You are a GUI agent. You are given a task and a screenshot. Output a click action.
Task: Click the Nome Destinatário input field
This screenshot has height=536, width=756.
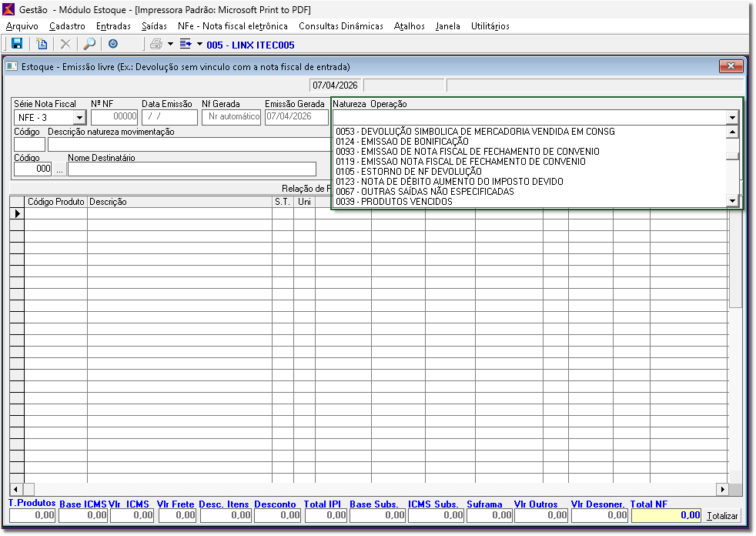point(192,169)
